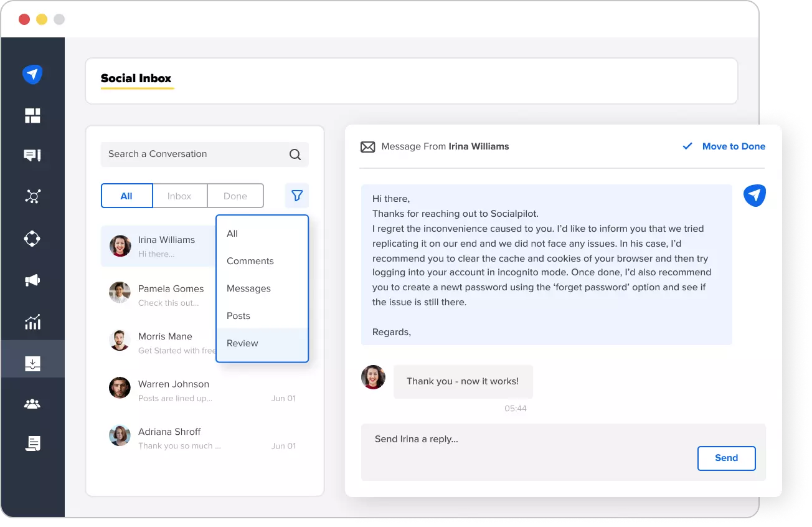Open the content library document icon
Screen dimensions: 812x527
point(32,443)
